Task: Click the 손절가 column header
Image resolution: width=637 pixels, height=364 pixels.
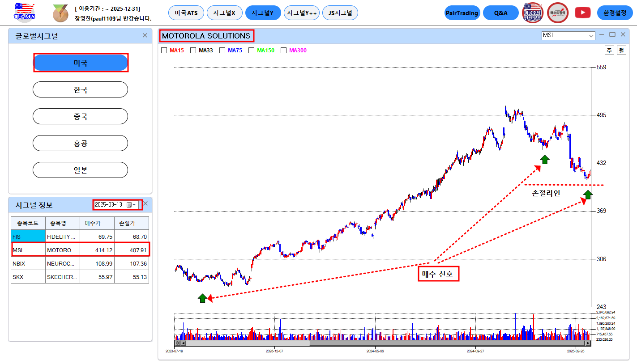Action: point(132,223)
